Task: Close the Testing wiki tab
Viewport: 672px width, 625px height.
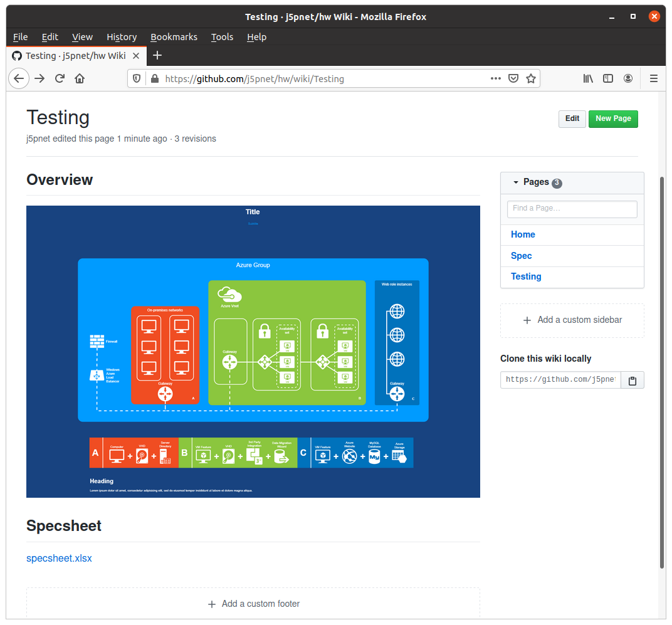Action: [x=136, y=56]
